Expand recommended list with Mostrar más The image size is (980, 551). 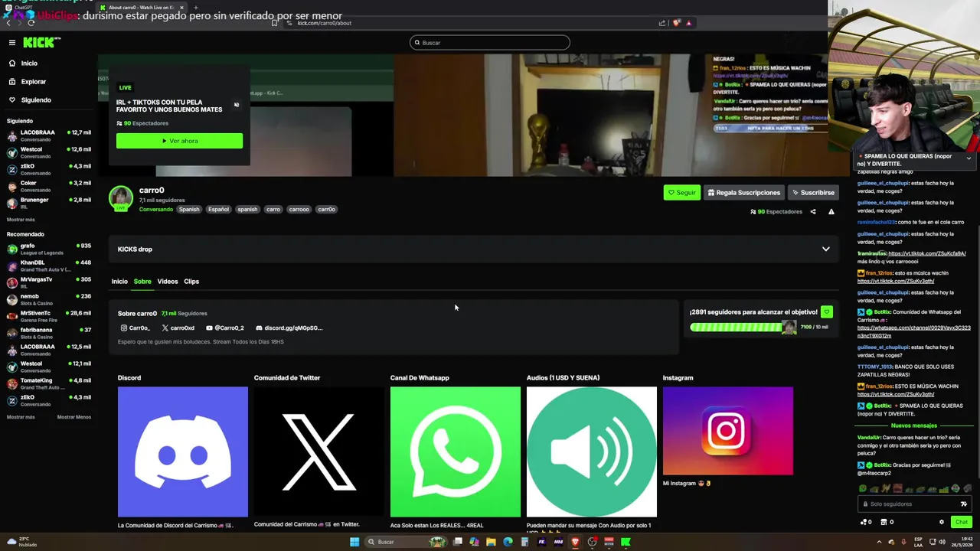[x=21, y=417]
